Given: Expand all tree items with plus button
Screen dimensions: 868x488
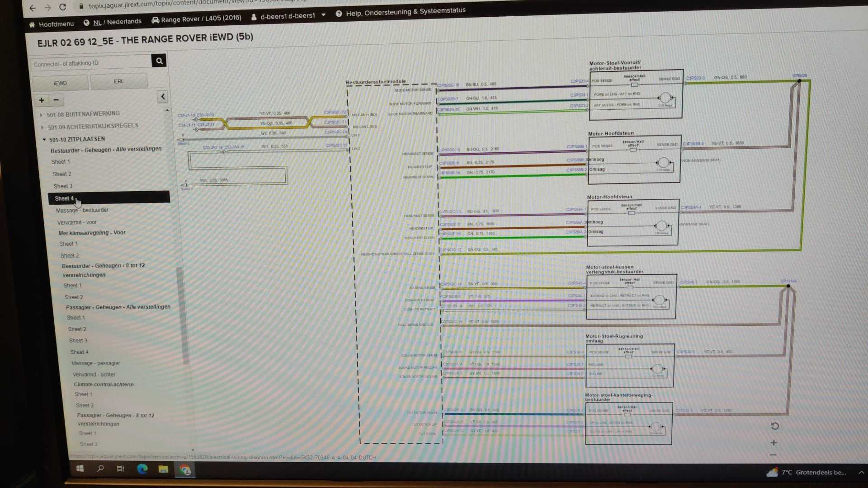Looking at the screenshot, I should [41, 100].
